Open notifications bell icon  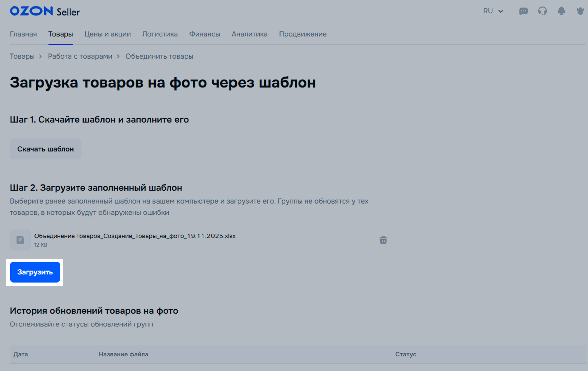[x=561, y=11]
